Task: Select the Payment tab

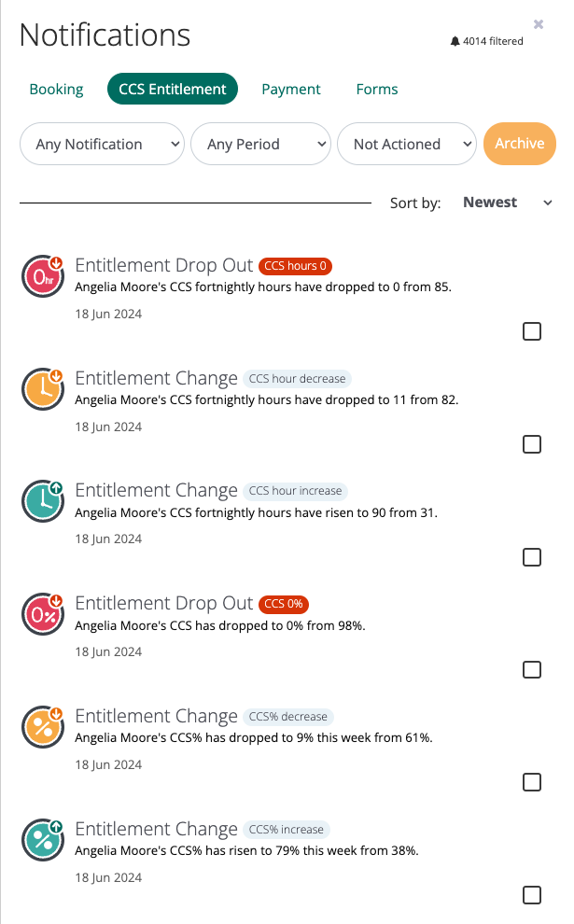Action: (x=290, y=89)
